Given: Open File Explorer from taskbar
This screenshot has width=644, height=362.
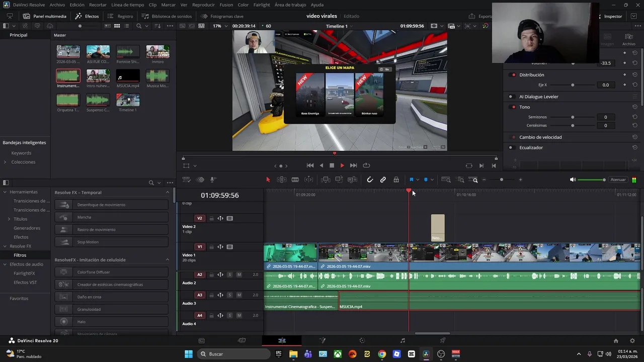Looking at the screenshot, I should pyautogui.click(x=293, y=354).
